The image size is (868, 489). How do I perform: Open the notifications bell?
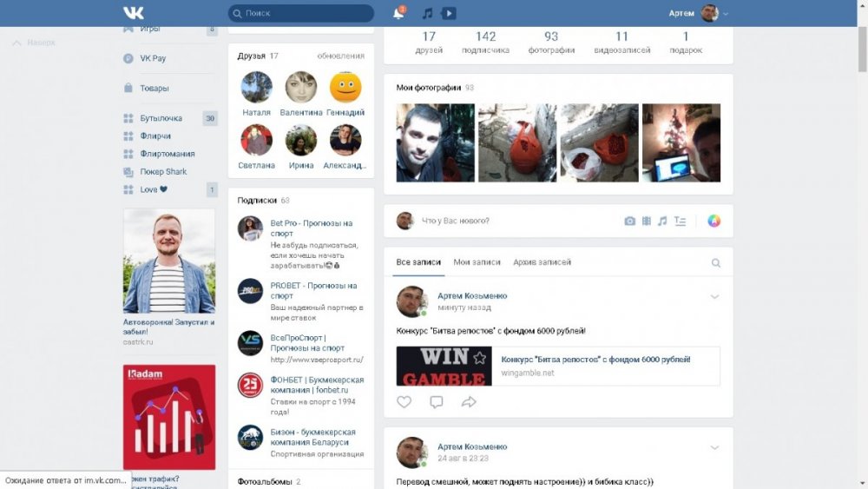click(x=398, y=13)
